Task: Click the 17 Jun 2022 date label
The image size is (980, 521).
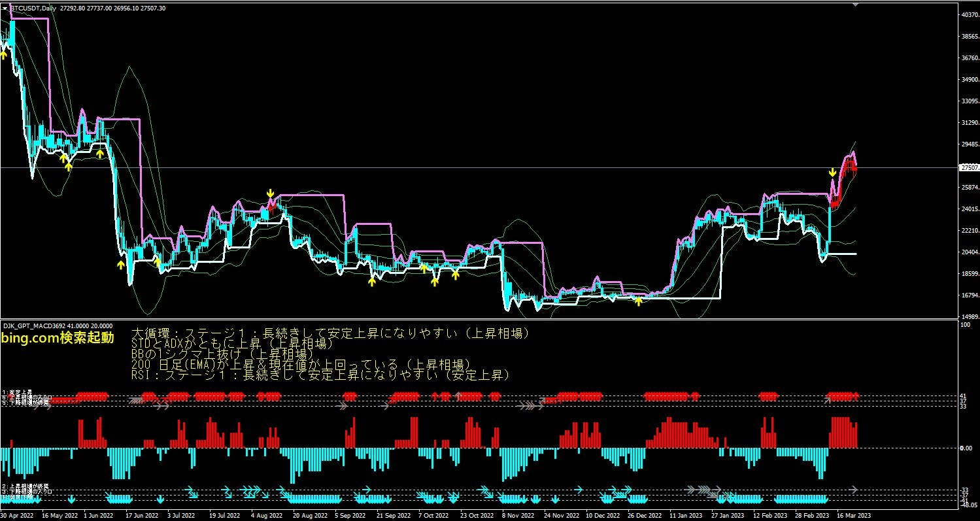Action: tap(141, 515)
